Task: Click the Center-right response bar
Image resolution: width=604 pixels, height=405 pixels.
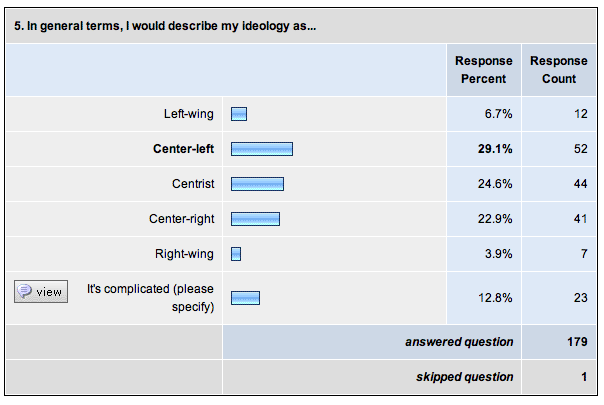Action: [x=255, y=219]
